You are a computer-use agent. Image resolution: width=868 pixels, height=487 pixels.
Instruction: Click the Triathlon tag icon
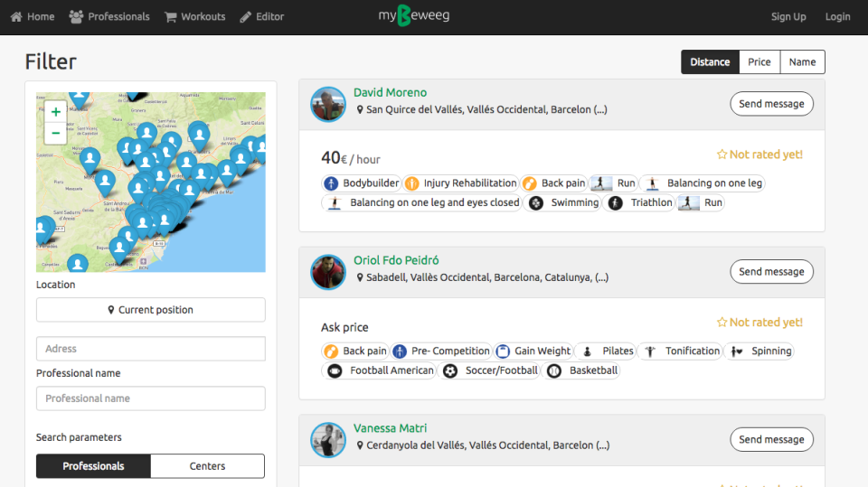616,203
